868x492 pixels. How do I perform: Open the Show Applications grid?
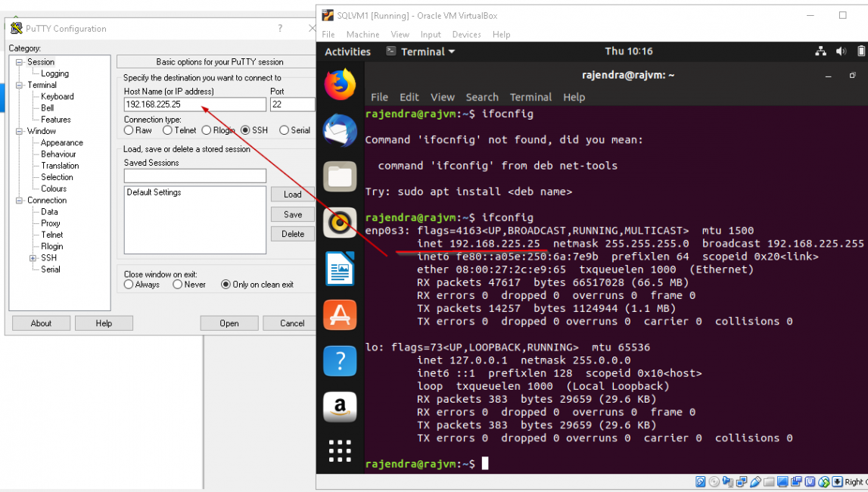pyautogui.click(x=340, y=450)
